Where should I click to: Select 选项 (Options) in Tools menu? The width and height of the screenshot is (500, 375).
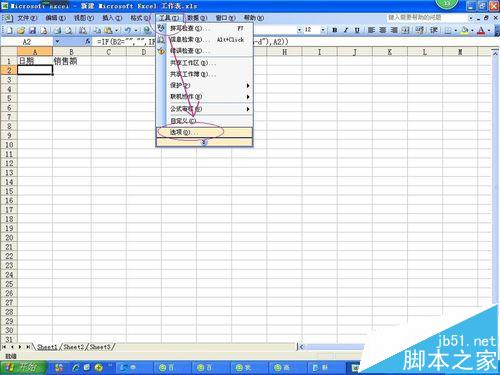tap(204, 132)
